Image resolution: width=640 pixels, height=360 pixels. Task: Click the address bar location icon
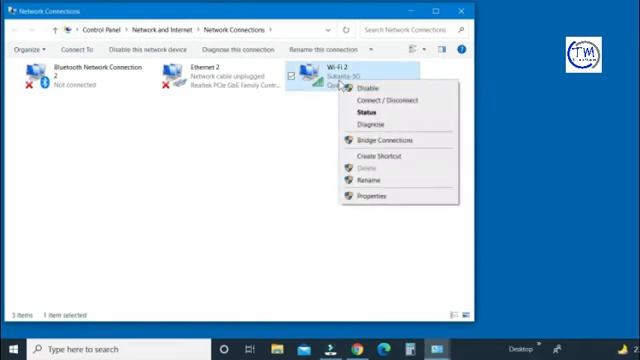click(x=68, y=30)
